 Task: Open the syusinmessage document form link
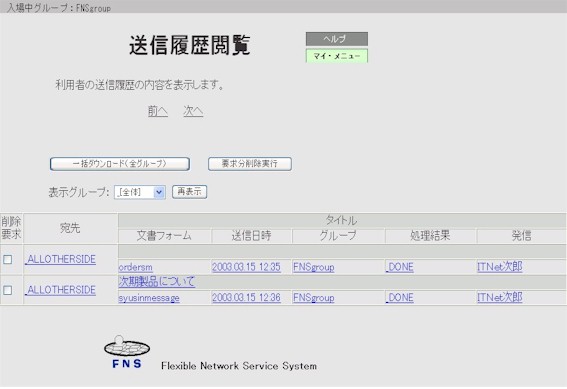149,298
